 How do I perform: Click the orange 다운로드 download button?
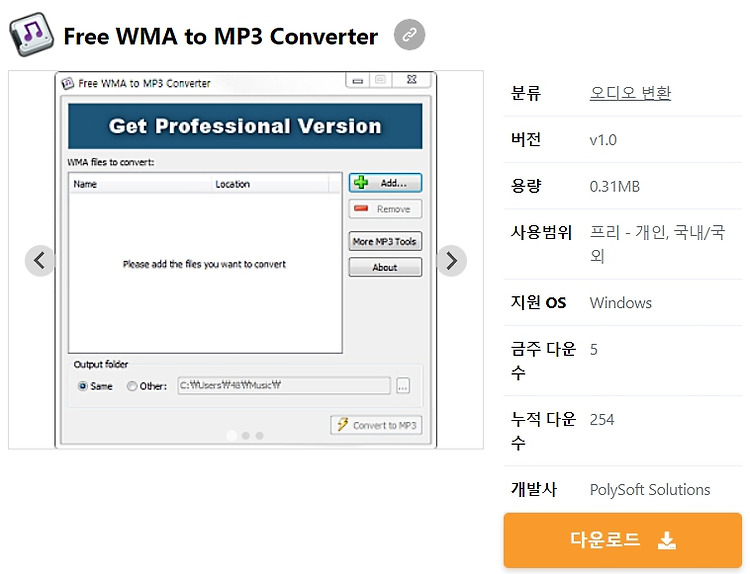(622, 540)
